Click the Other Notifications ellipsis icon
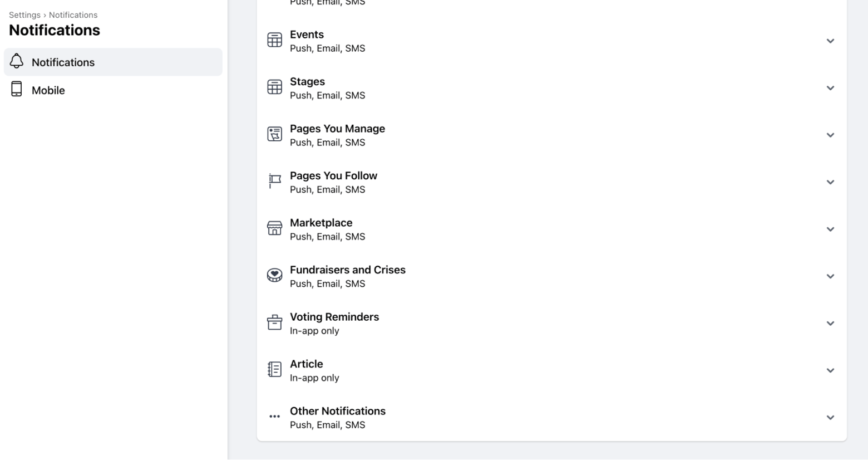 point(274,416)
